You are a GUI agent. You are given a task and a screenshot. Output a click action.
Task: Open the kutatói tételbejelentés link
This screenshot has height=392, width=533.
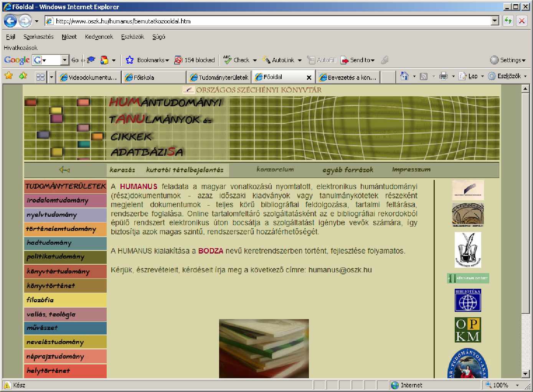pyautogui.click(x=185, y=170)
